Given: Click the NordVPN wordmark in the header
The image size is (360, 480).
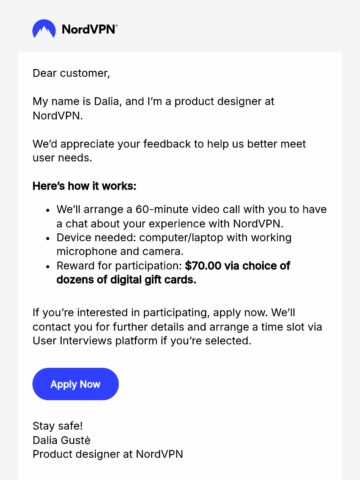Looking at the screenshot, I should 89,29.
